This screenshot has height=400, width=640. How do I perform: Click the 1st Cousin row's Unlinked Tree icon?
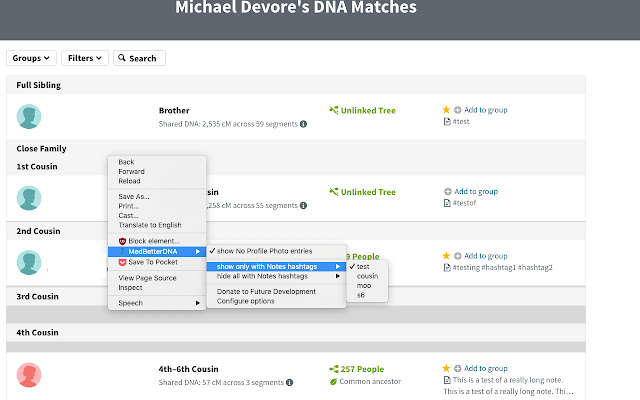334,192
